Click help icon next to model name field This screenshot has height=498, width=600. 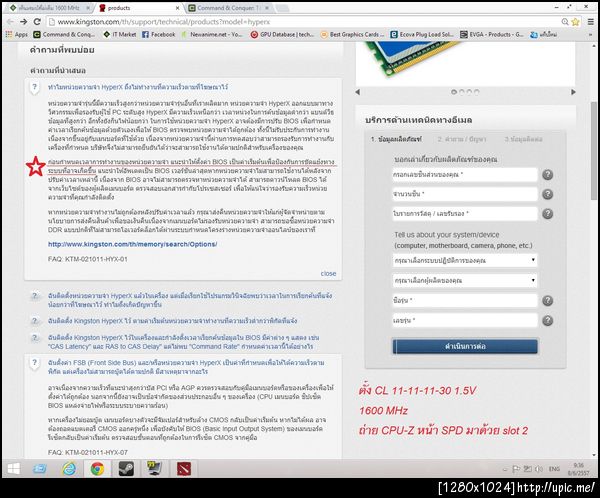click(x=548, y=300)
